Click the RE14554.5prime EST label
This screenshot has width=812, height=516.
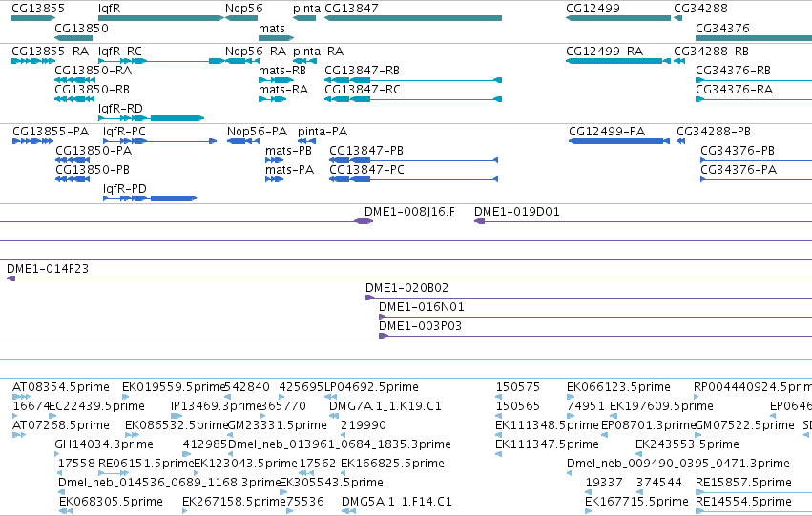(x=743, y=502)
